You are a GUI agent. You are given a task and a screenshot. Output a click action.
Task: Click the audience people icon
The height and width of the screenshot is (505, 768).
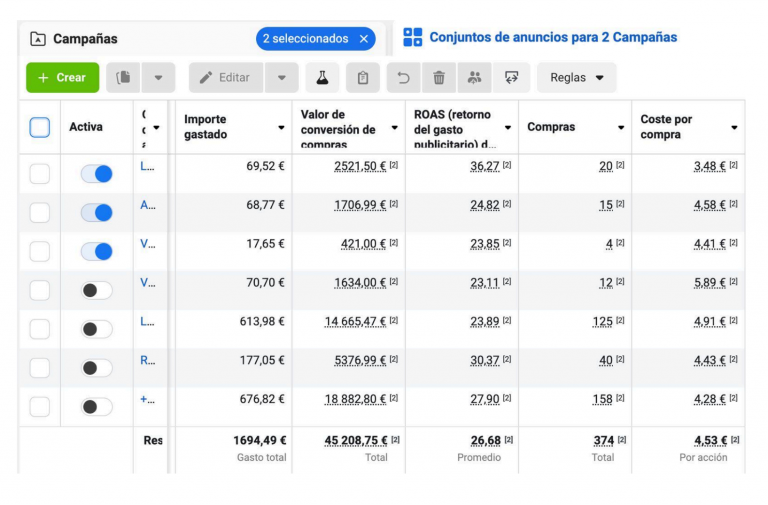(x=474, y=78)
